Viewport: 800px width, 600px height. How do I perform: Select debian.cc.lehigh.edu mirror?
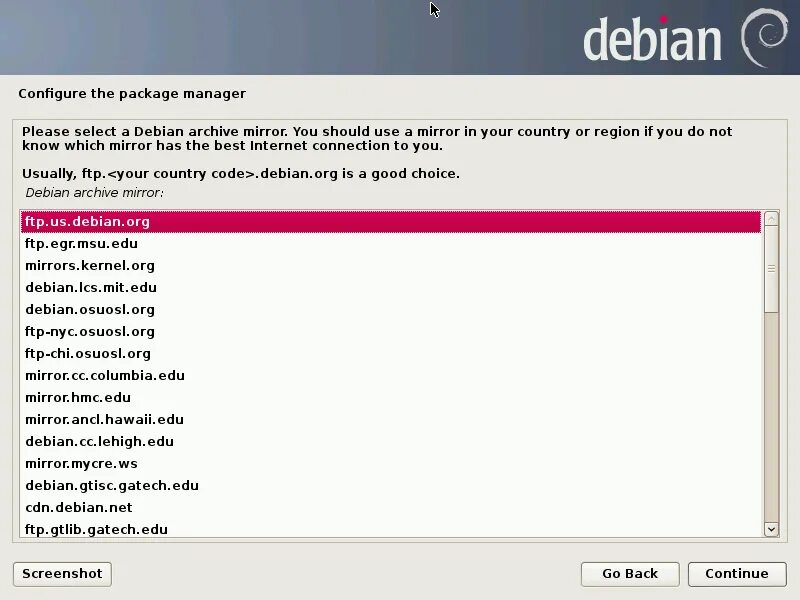click(x=391, y=441)
